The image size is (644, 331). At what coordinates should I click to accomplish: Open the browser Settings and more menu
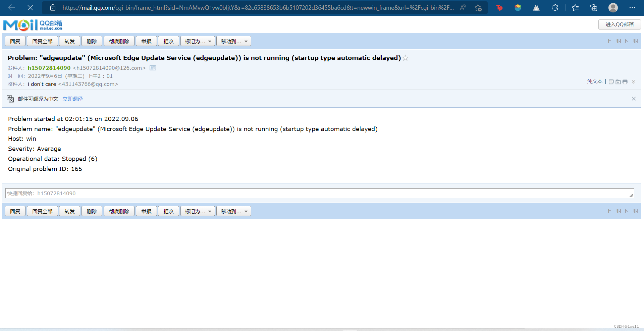click(632, 7)
